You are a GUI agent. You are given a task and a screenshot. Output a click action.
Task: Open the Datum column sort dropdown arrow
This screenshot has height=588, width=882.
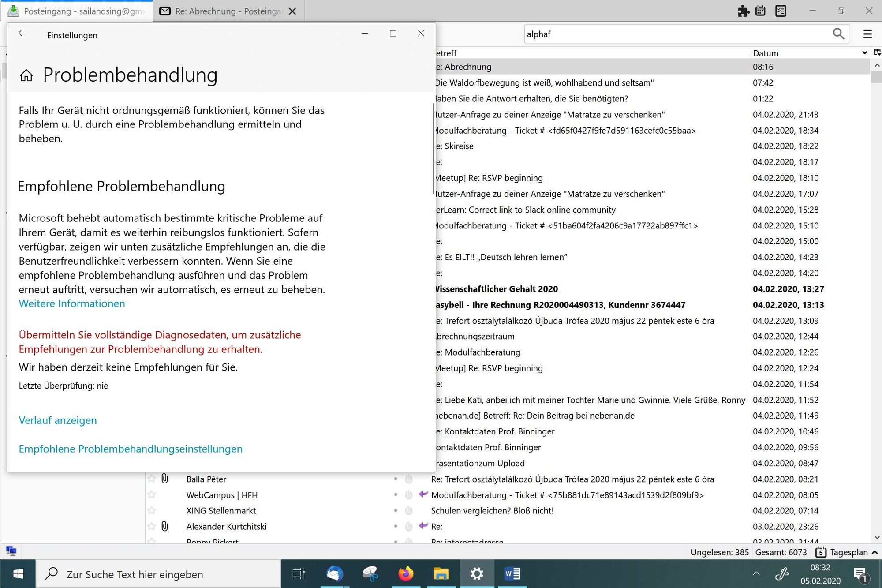[864, 53]
